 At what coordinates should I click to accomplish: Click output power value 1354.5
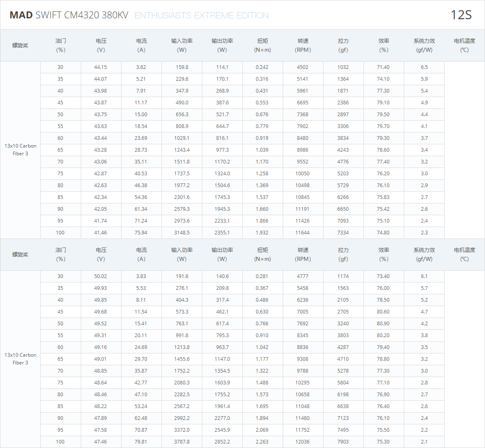(222, 371)
